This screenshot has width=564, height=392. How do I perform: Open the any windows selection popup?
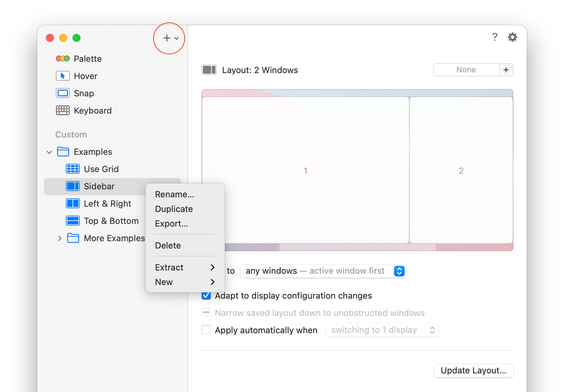(x=323, y=271)
